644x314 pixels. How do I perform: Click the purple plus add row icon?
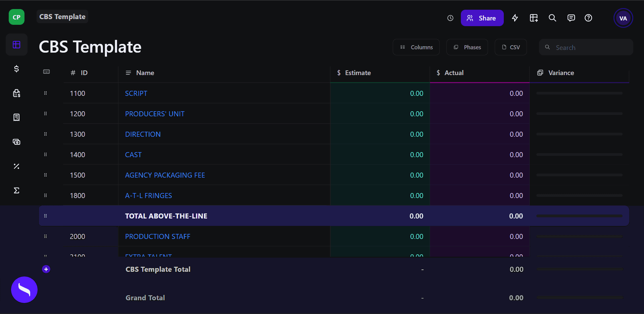[46, 269]
